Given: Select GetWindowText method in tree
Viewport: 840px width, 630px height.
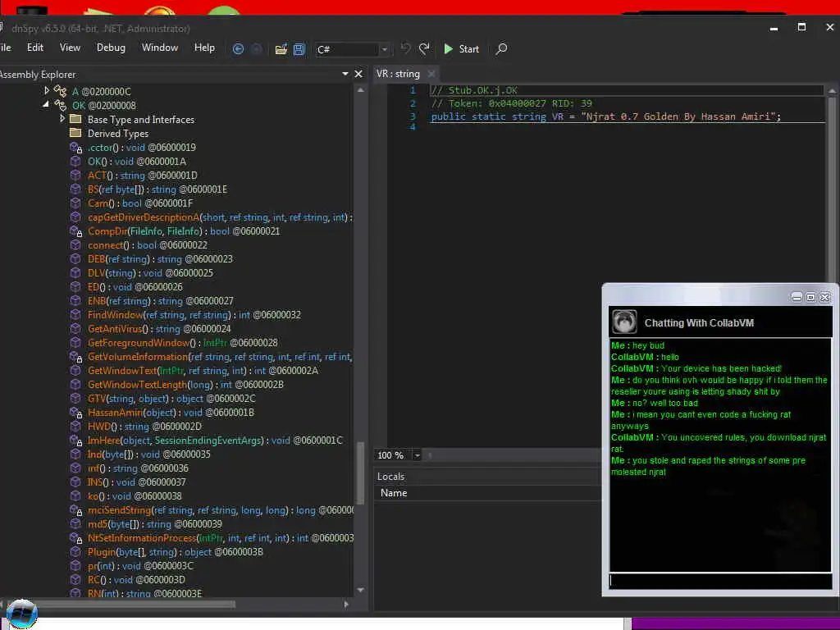Looking at the screenshot, I should 203,370.
